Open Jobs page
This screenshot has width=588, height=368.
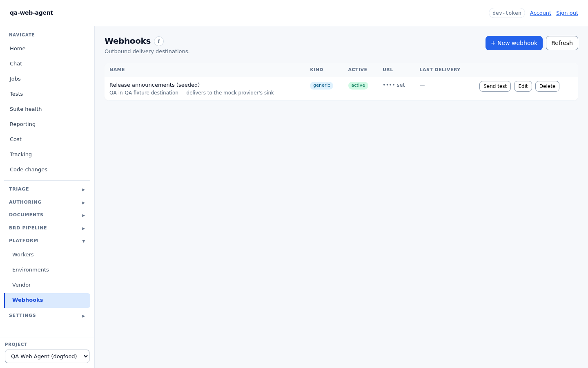tap(47, 79)
